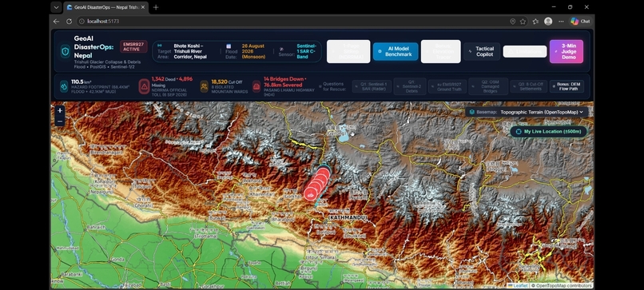
Task: Click My Live Location (±500m) button
Action: click(549, 132)
